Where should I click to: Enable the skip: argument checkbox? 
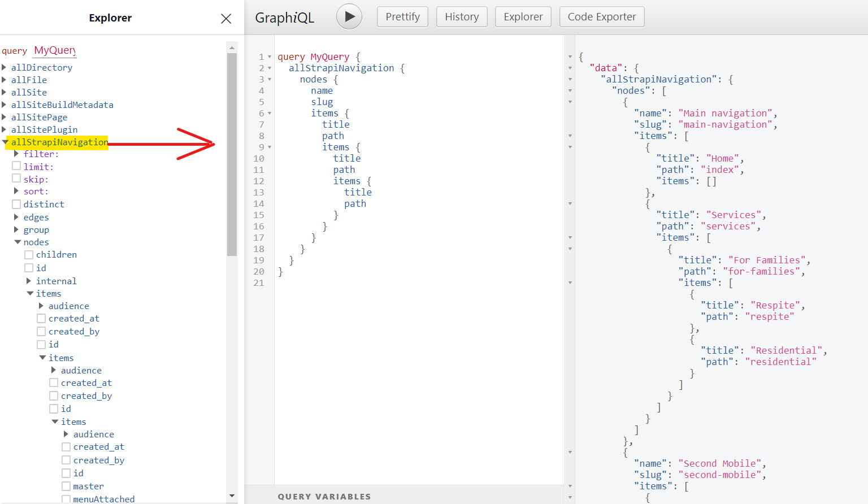tap(16, 179)
